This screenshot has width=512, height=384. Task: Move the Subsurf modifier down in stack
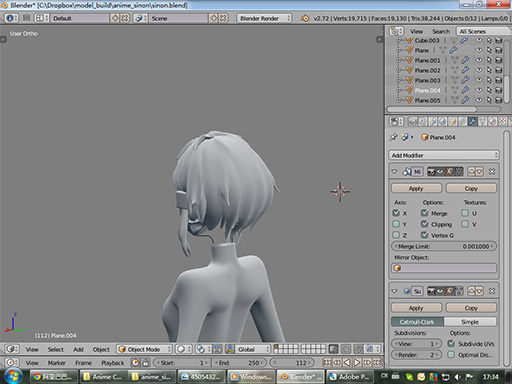[479, 291]
